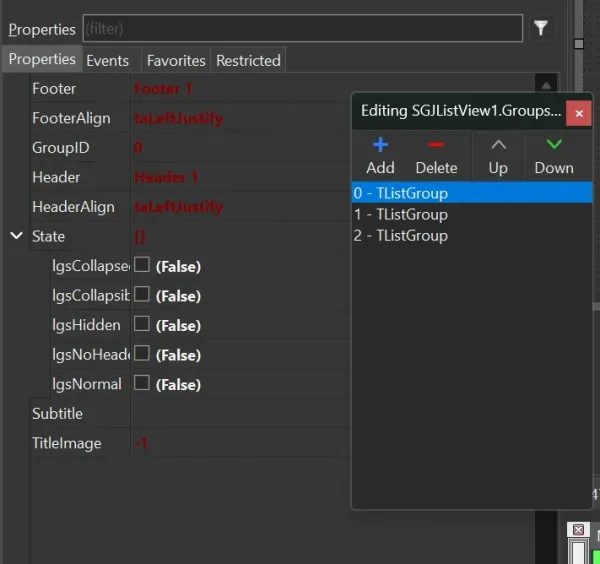
Task: Move selected group Up
Action: point(498,156)
